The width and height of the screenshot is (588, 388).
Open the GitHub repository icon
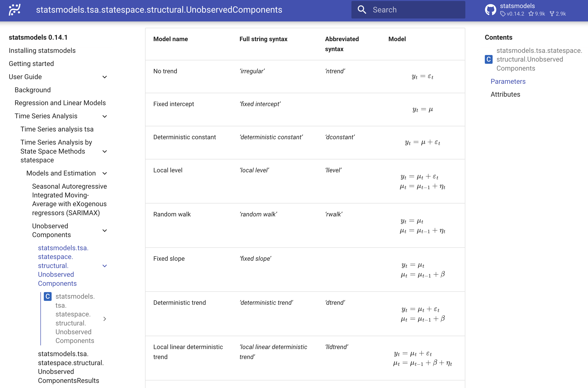click(490, 10)
